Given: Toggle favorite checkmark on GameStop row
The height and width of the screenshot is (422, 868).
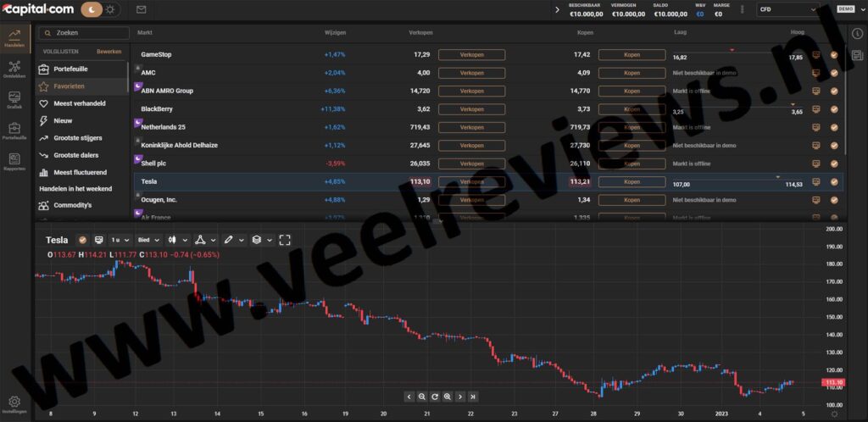Looking at the screenshot, I should click(834, 55).
